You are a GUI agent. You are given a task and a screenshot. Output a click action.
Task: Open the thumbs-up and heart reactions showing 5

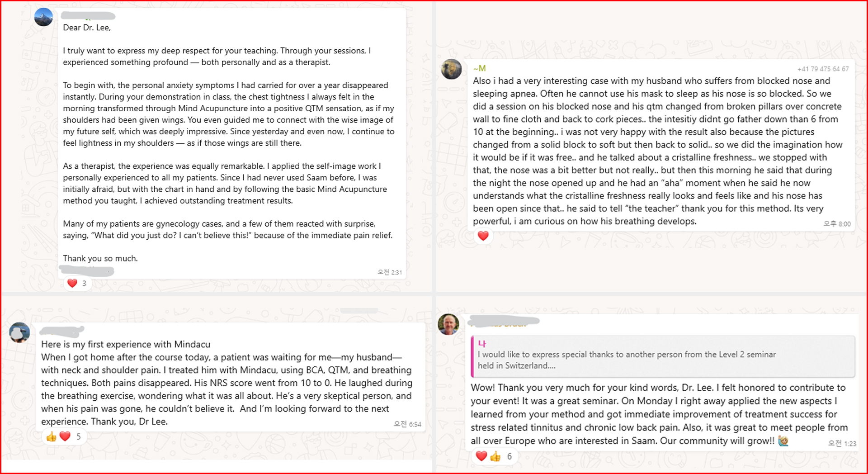pos(64,436)
